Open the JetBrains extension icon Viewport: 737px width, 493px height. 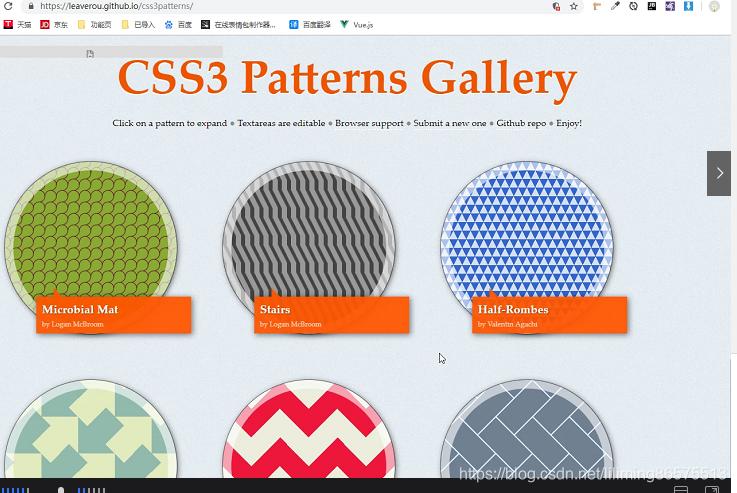[x=652, y=6]
